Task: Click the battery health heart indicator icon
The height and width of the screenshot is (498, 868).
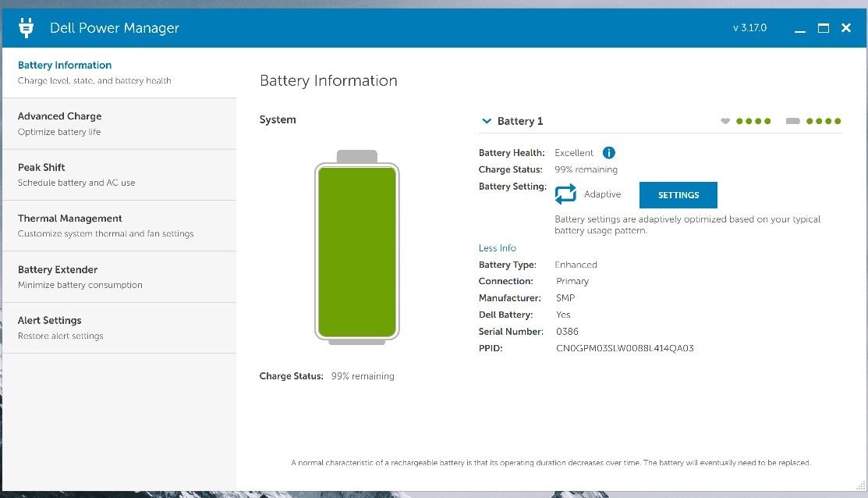Action: point(725,121)
